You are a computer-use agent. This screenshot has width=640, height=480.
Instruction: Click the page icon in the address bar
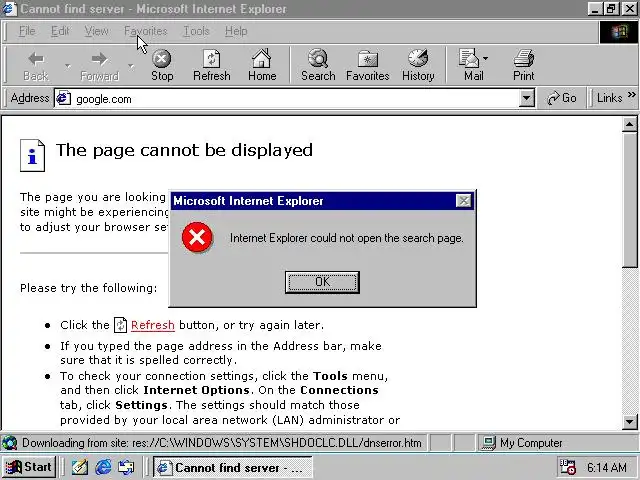pos(63,98)
